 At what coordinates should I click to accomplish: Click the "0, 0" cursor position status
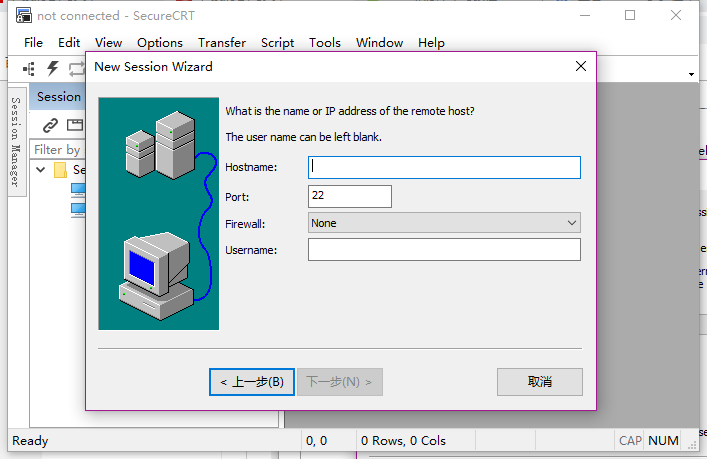click(317, 441)
